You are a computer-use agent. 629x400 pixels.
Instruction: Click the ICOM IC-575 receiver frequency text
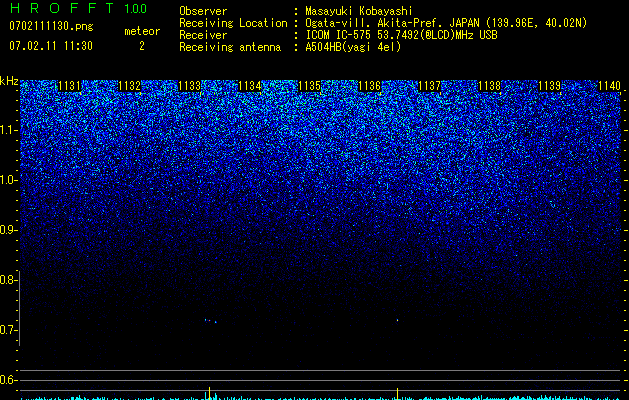(401, 35)
